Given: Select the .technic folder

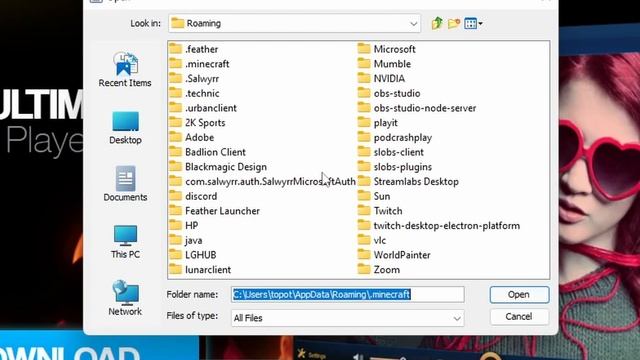Looking at the screenshot, I should 194,93.
